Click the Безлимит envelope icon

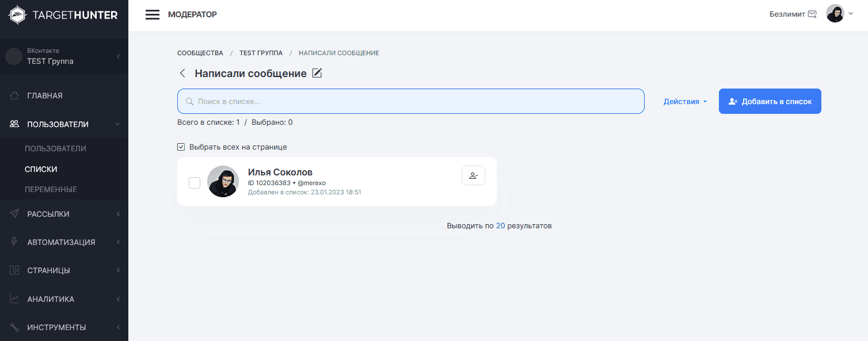tap(812, 14)
